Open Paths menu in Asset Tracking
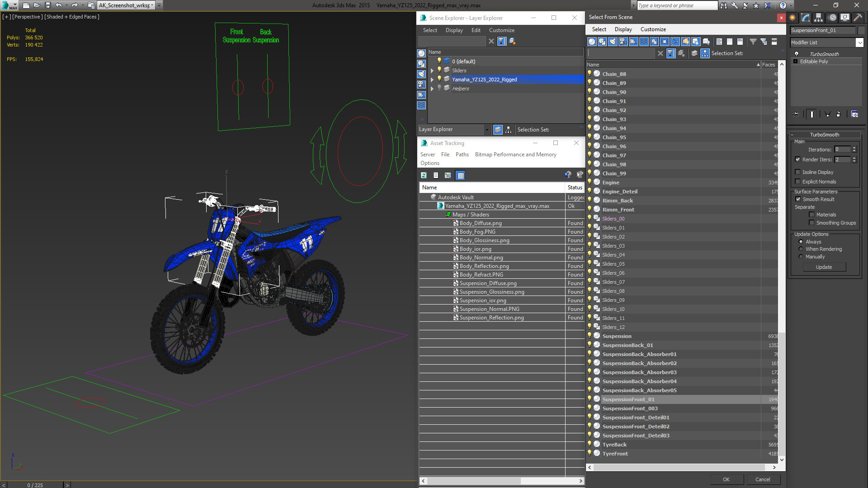The height and width of the screenshot is (488, 868). click(462, 155)
